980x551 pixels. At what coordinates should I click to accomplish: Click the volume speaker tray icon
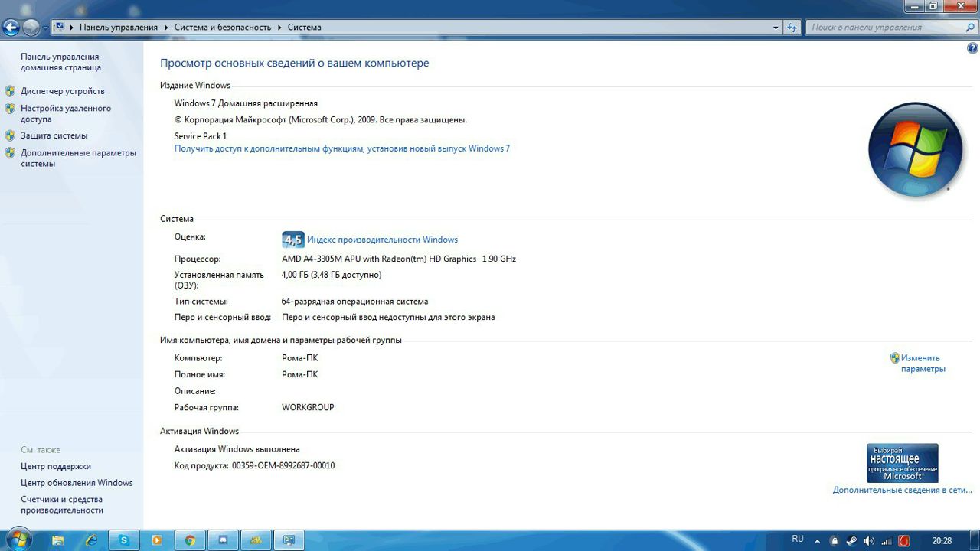coord(868,541)
